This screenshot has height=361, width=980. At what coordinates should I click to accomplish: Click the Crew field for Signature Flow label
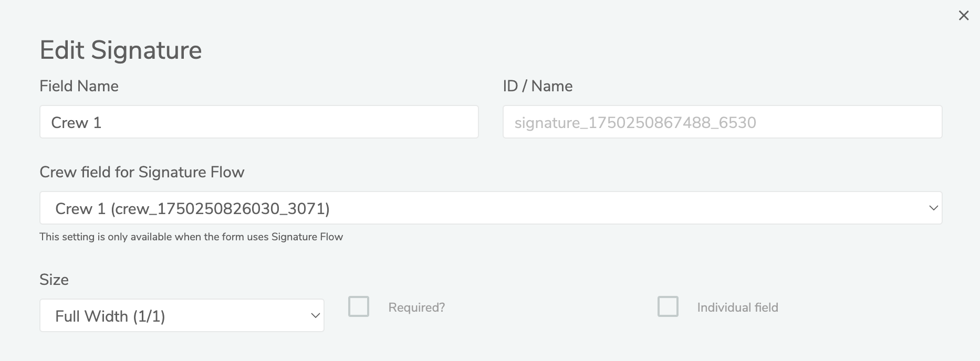pos(142,172)
